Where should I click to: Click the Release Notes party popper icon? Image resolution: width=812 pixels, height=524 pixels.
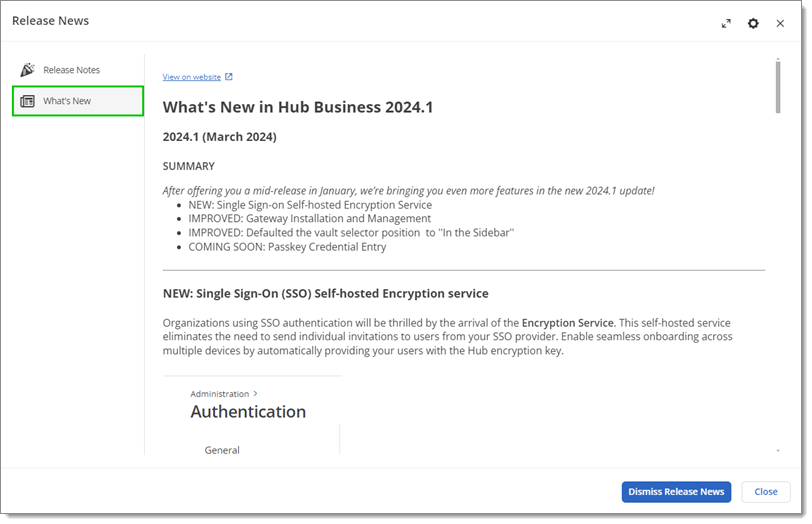pyautogui.click(x=27, y=69)
